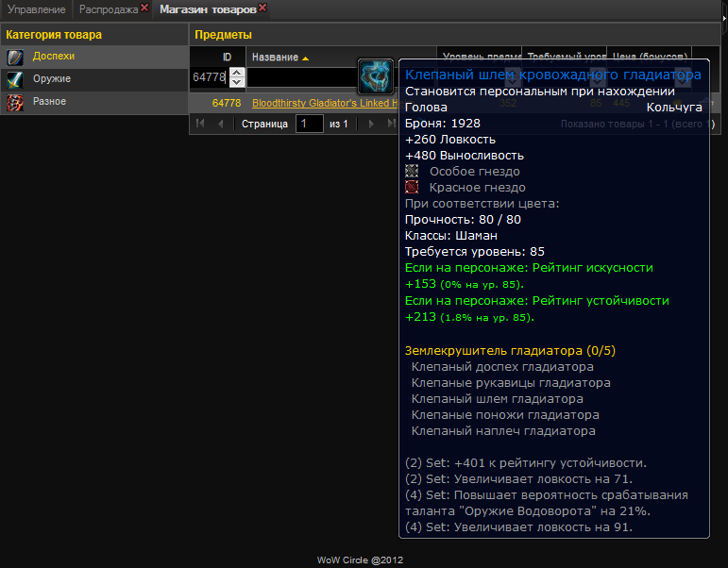Click the Особое гнездо socket icon
This screenshot has height=568, width=728.
coord(412,171)
